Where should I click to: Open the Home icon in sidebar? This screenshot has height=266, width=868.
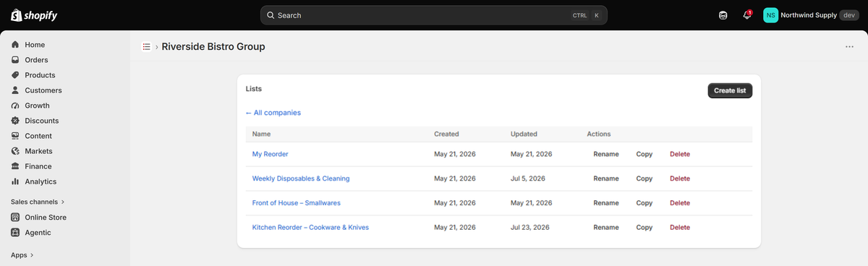coord(15,45)
